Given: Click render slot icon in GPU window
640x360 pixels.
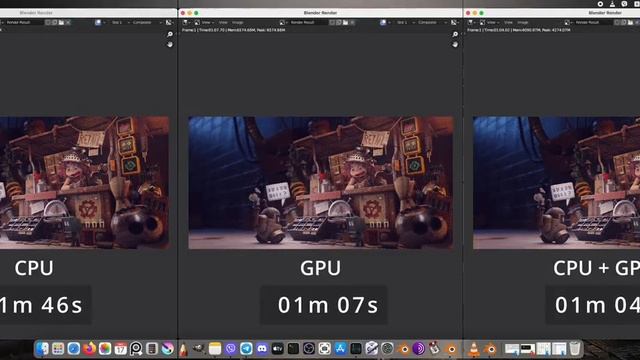Looking at the screenshot, I should coord(383,22).
